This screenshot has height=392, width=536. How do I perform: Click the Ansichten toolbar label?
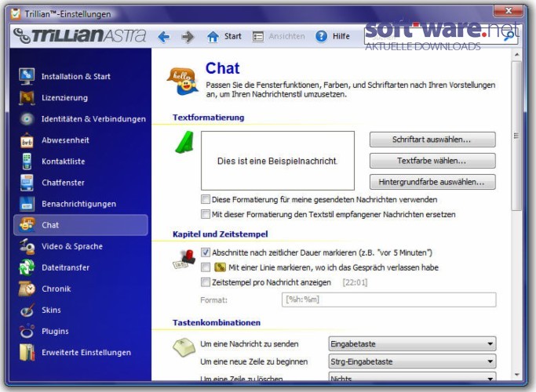click(286, 36)
